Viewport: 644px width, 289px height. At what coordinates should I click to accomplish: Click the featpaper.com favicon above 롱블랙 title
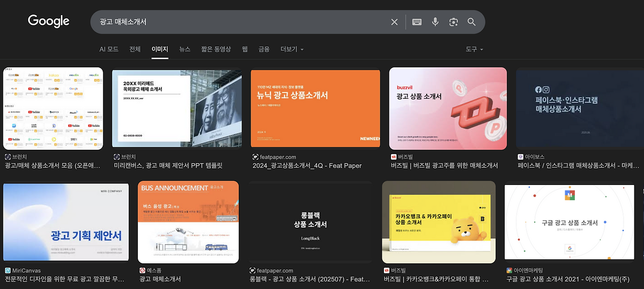(x=253, y=270)
